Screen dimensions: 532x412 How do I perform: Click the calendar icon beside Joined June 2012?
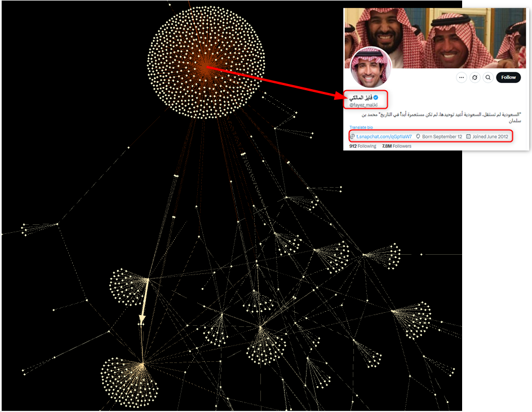pyautogui.click(x=468, y=136)
